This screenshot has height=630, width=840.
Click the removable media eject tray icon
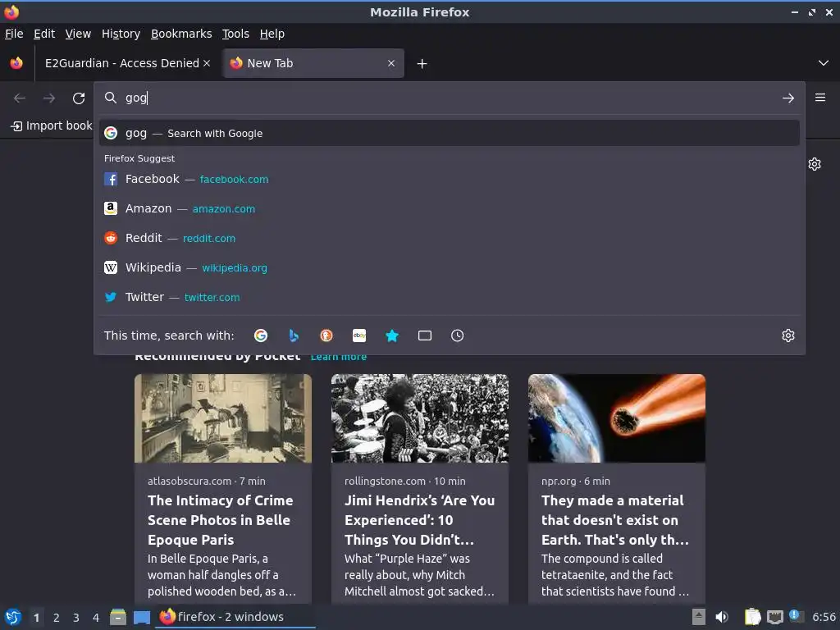[699, 617]
